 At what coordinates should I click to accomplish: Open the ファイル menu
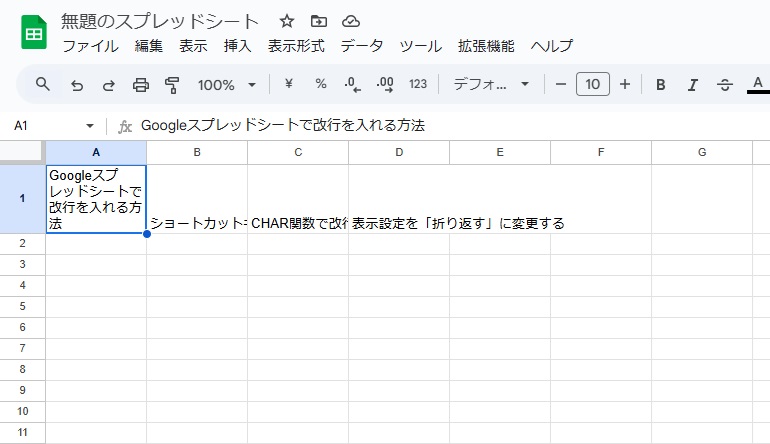90,46
